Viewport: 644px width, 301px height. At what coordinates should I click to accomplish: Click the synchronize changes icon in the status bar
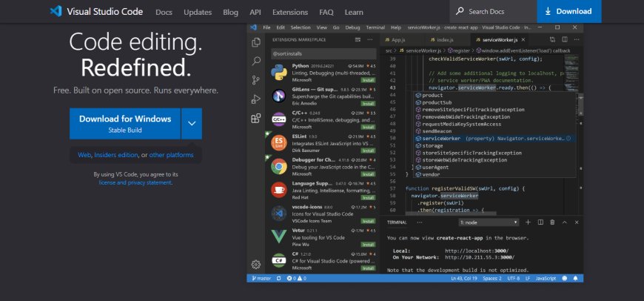[279, 278]
